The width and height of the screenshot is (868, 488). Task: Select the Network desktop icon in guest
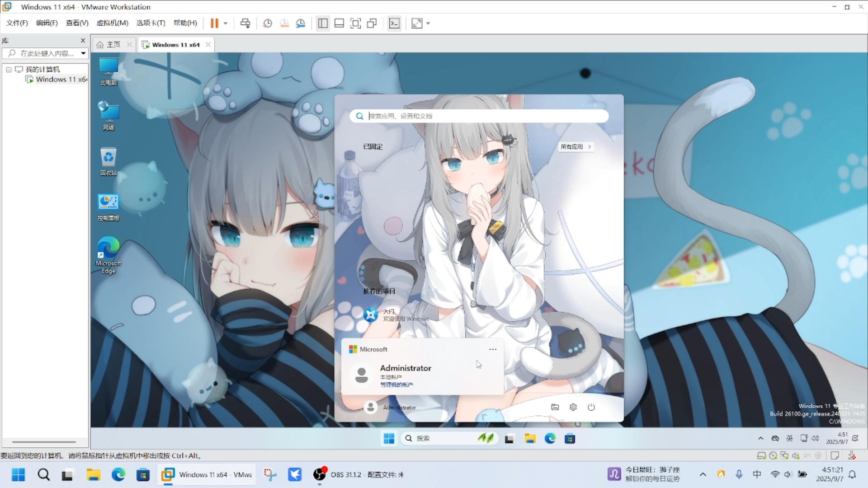(x=108, y=116)
